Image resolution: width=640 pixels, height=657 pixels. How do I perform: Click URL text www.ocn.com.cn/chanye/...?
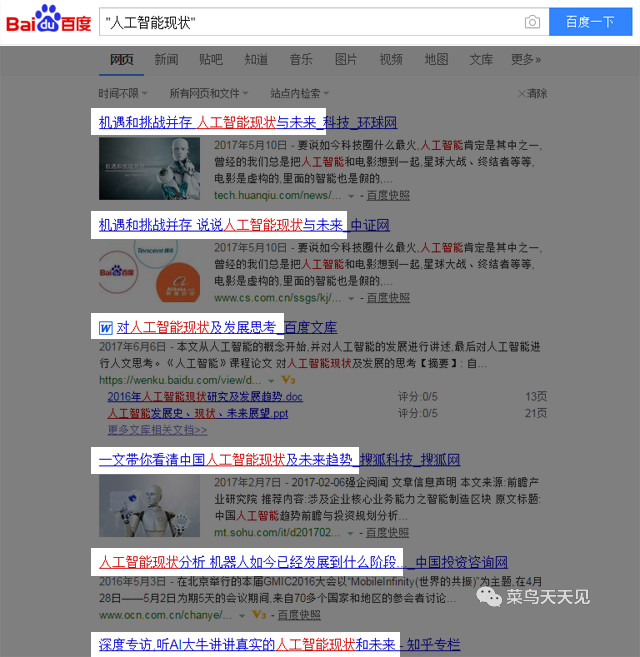coord(165,615)
